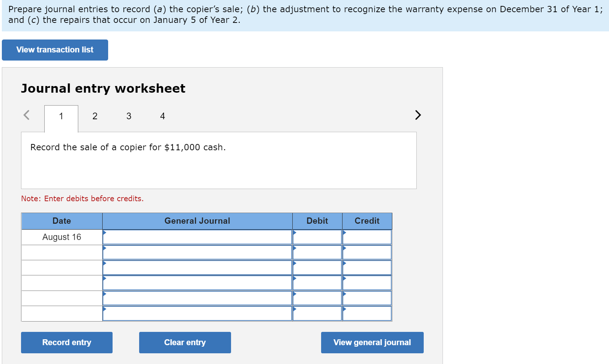Open General Journal account dropdown in last row
609x364 pixels.
(x=197, y=313)
